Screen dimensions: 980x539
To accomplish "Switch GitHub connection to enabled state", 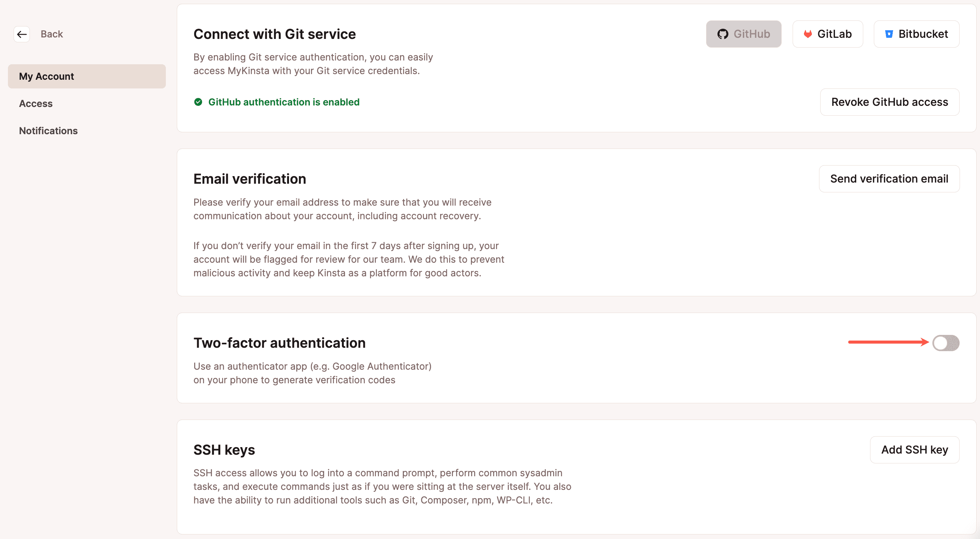I will point(743,33).
